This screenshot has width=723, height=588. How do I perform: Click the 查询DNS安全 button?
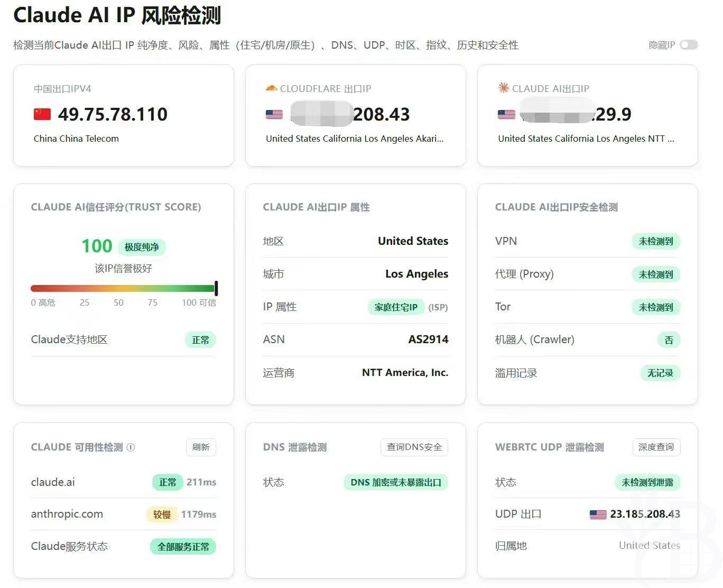[414, 447]
